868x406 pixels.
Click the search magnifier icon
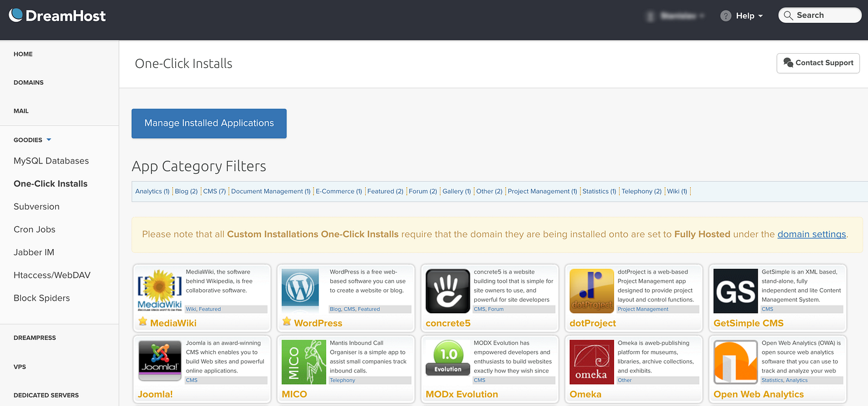click(788, 15)
